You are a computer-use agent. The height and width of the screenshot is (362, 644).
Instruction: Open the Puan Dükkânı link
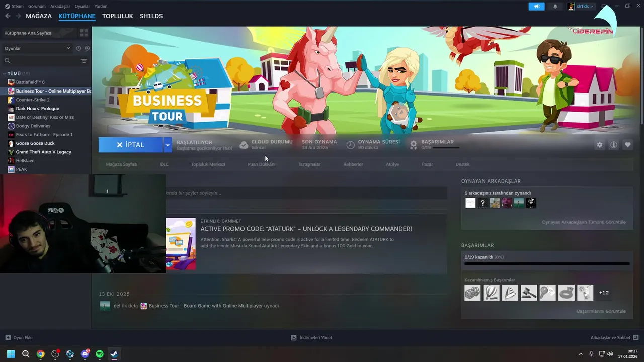[x=261, y=164]
